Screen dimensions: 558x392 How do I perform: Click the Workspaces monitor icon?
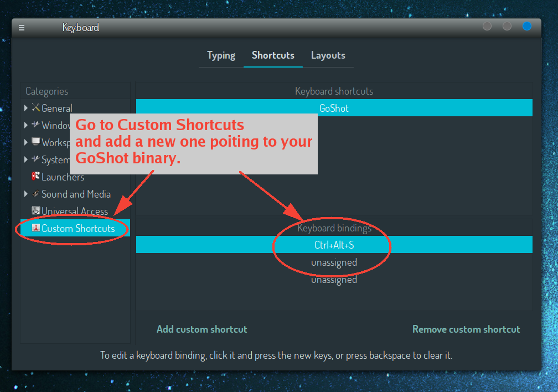(x=35, y=142)
